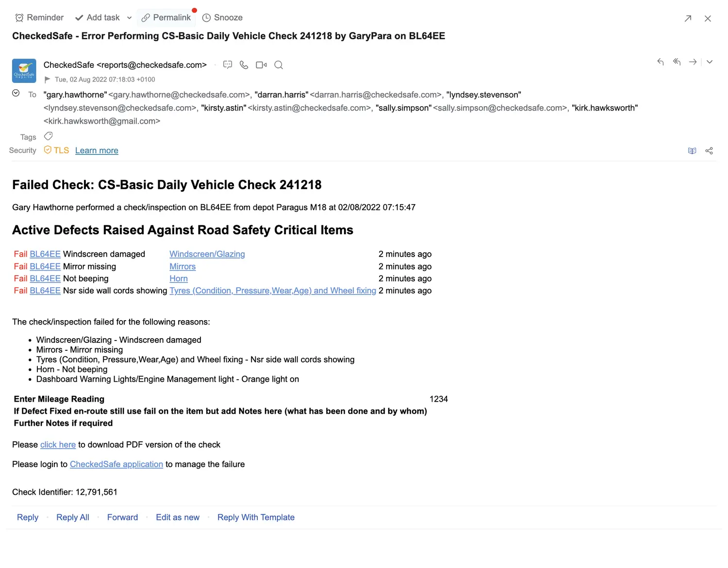Click the reply arrow icon
728x568 pixels.
660,62
